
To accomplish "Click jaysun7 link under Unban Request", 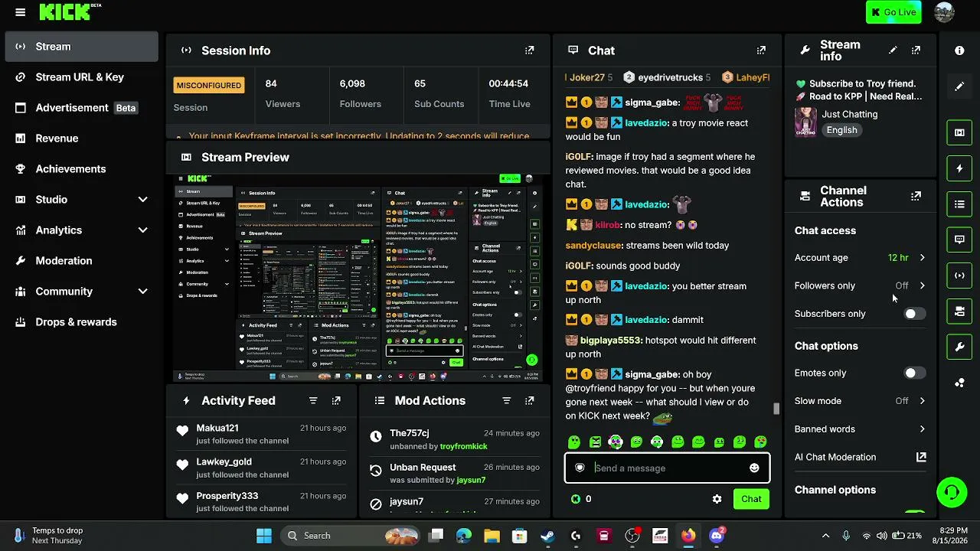I will pos(471,480).
